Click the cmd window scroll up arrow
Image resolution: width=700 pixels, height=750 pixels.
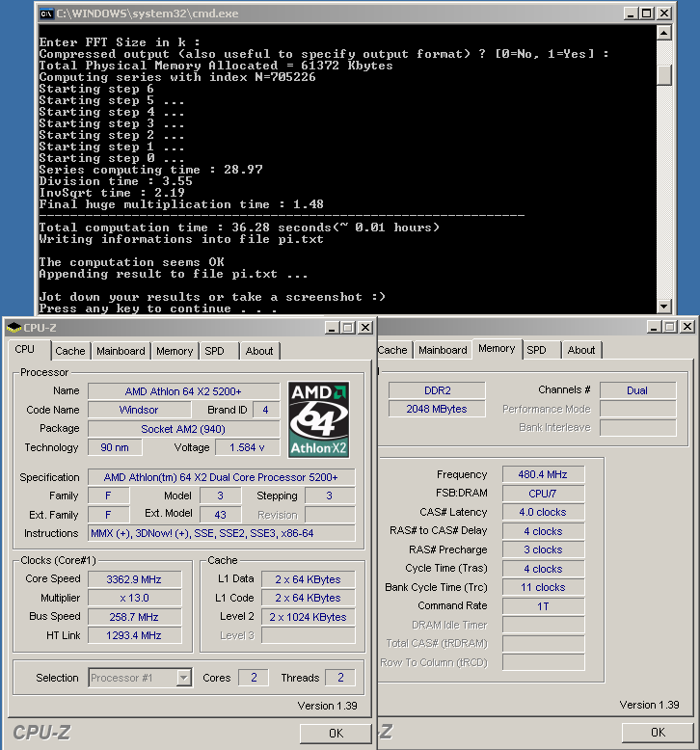click(x=664, y=33)
